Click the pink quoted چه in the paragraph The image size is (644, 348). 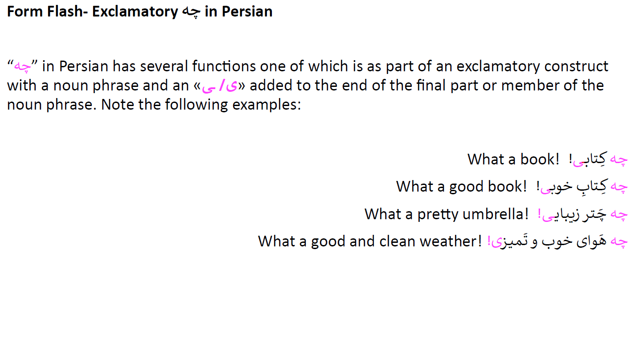[22, 67]
